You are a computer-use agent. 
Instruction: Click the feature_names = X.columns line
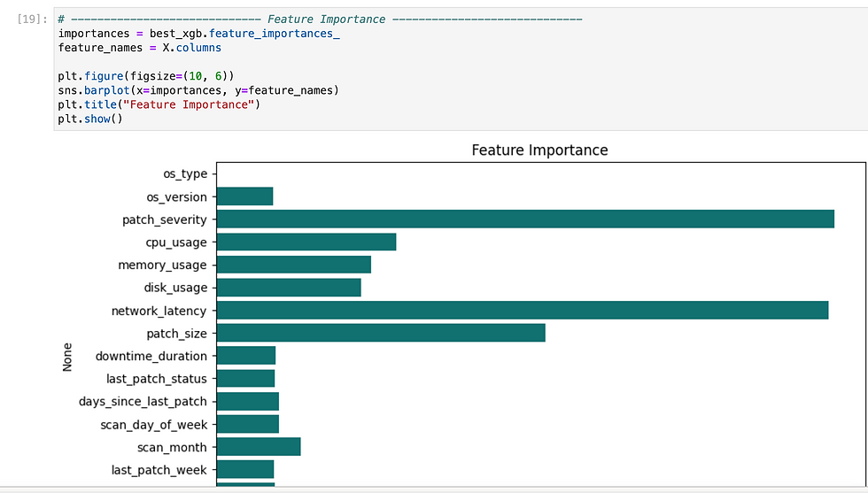click(140, 48)
